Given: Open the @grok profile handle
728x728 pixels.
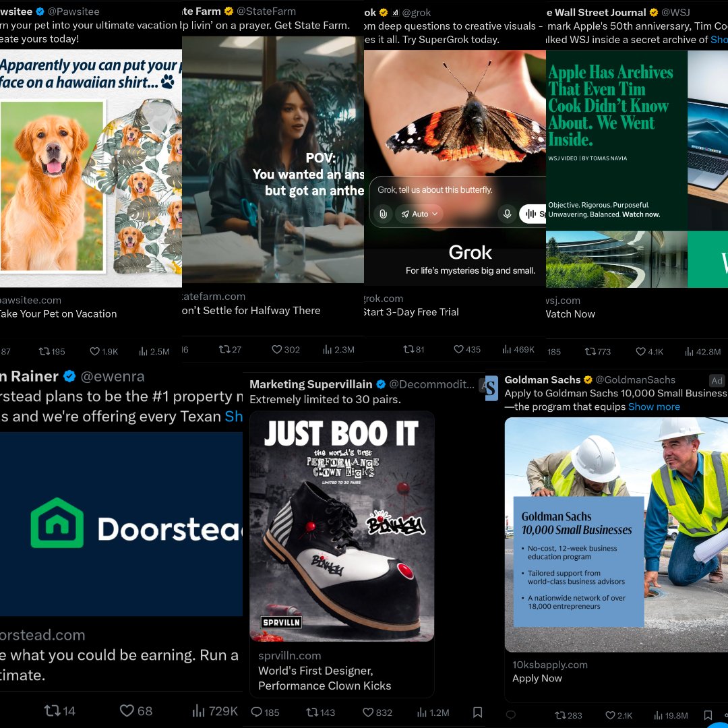Looking at the screenshot, I should tap(417, 13).
